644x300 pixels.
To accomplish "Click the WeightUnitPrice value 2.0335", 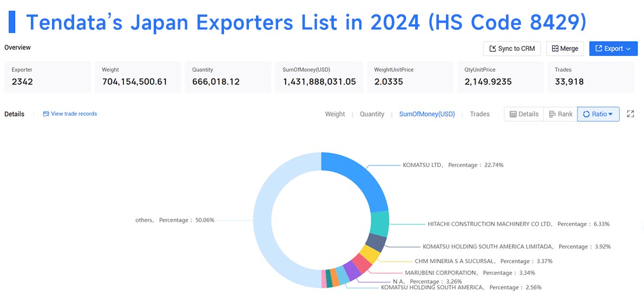I will [387, 82].
